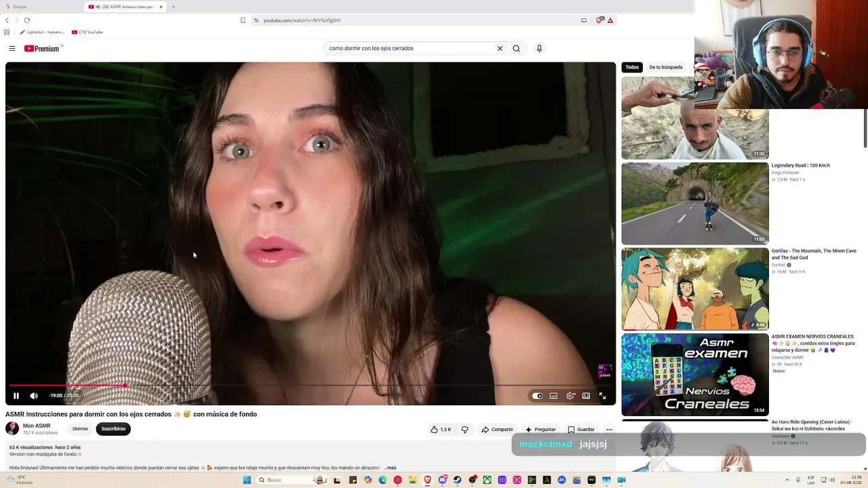Open the more actions three-dot menu

[x=609, y=429]
